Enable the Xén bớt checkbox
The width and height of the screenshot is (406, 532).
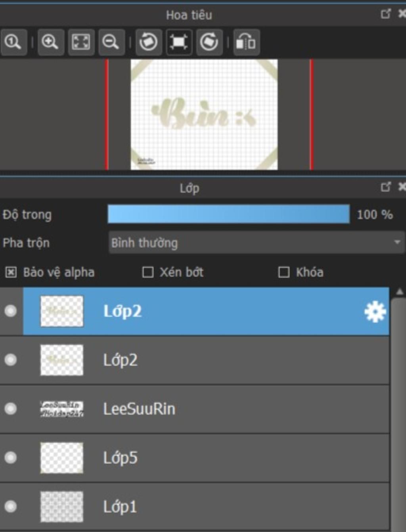[x=148, y=272]
